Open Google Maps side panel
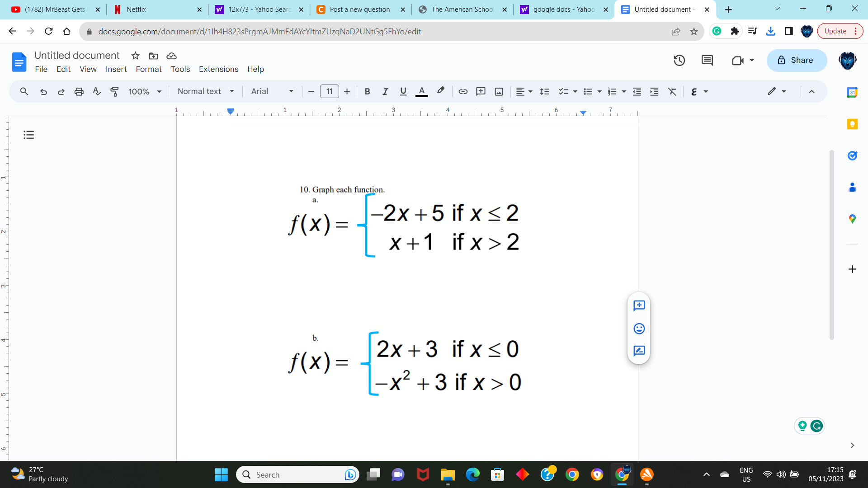Image resolution: width=868 pixels, height=488 pixels. [x=852, y=219]
